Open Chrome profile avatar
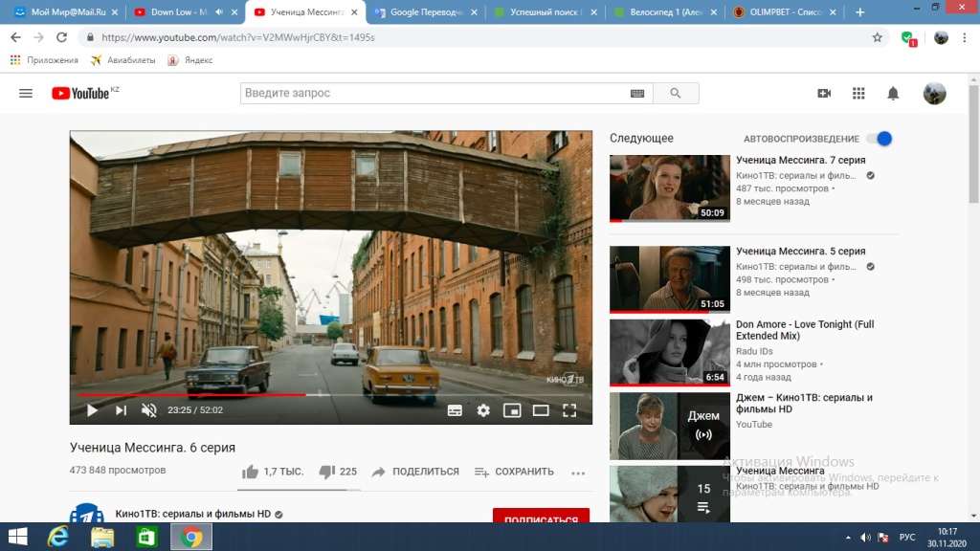The image size is (980, 551). tap(941, 37)
